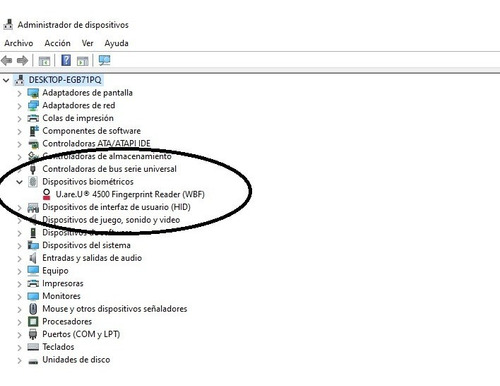Click the show/hide console tree toolbar icon

click(x=44, y=61)
